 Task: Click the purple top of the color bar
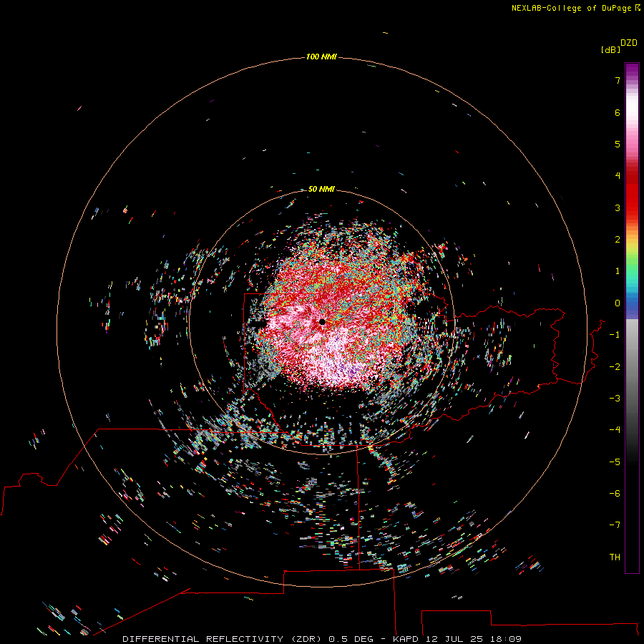632,71
